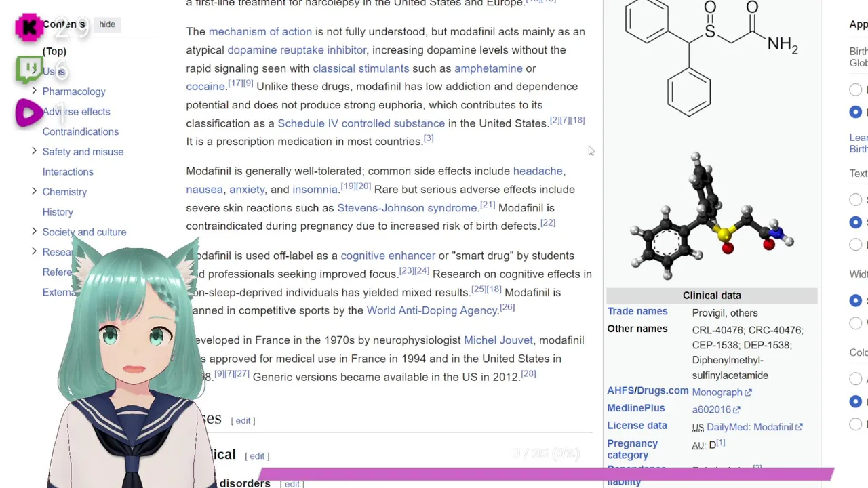Click citation [28] after US in 2012
The image size is (868, 488).
[x=528, y=373]
